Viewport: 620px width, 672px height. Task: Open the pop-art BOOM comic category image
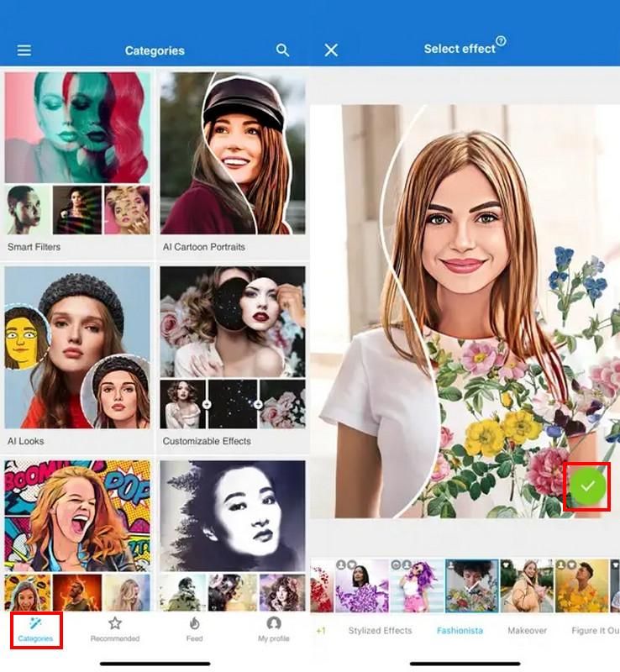coord(77,516)
